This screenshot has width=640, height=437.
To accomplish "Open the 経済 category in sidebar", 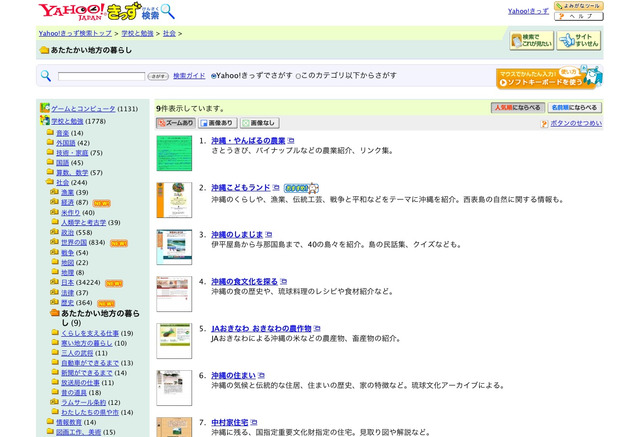I will point(67,202).
